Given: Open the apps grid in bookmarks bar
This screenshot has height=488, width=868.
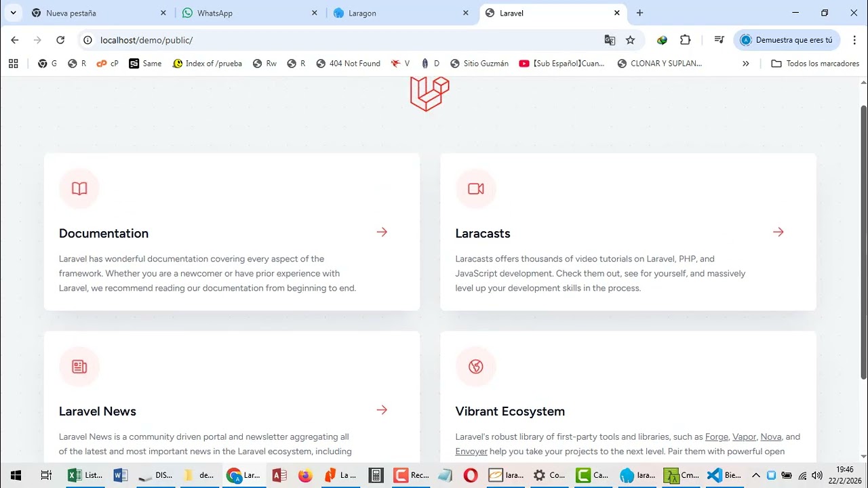Looking at the screenshot, I should [13, 63].
